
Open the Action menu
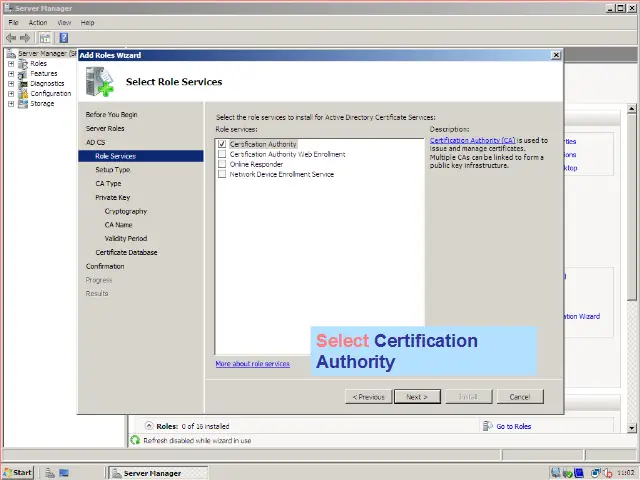[38, 22]
